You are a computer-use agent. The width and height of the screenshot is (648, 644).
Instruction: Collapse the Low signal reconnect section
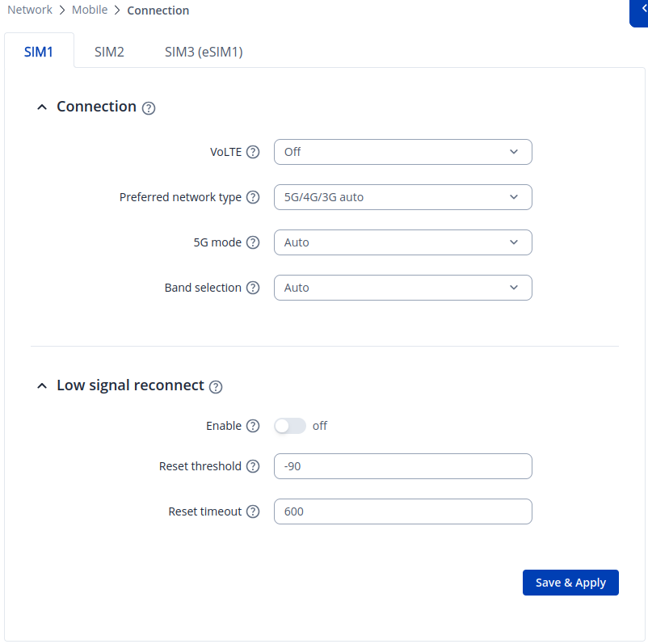[x=43, y=386]
